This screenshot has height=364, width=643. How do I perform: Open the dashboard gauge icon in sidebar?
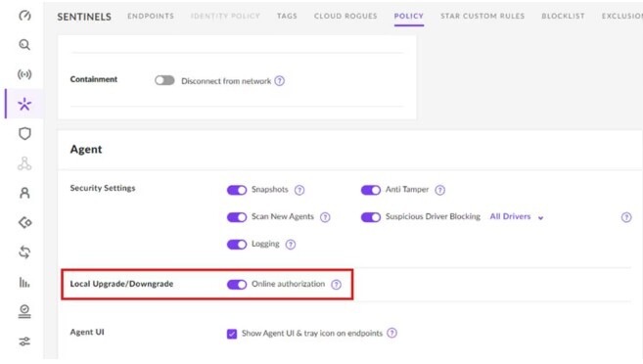coord(24,16)
